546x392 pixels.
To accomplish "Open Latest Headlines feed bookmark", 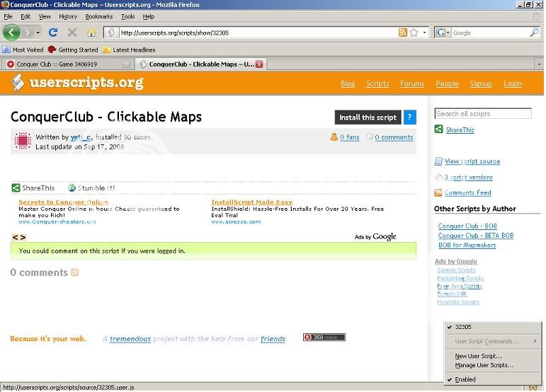I will pos(129,50).
